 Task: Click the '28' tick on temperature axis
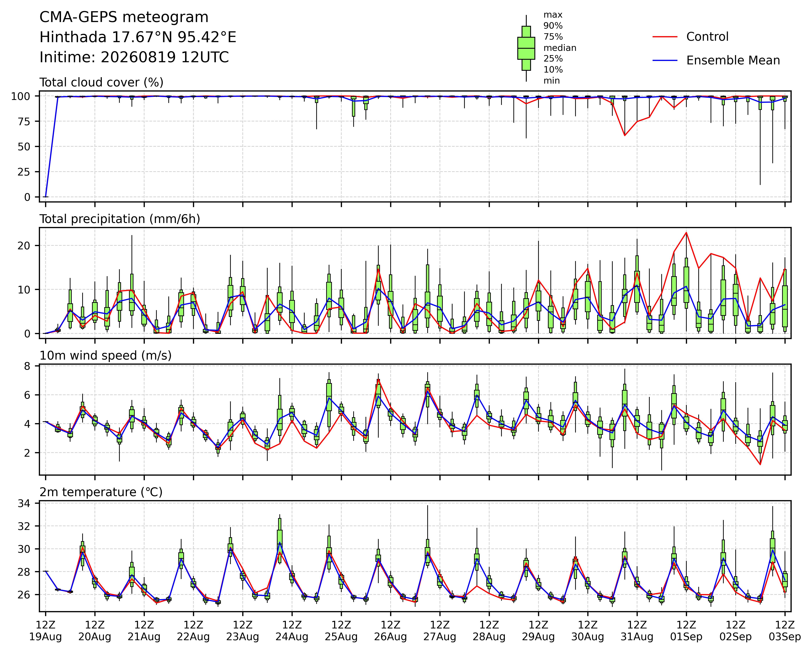pyautogui.click(x=24, y=572)
